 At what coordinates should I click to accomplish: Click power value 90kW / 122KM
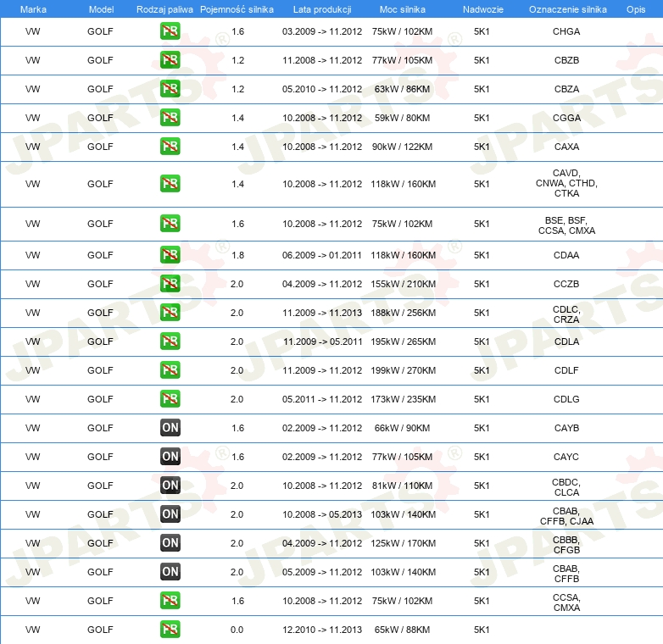[402, 147]
